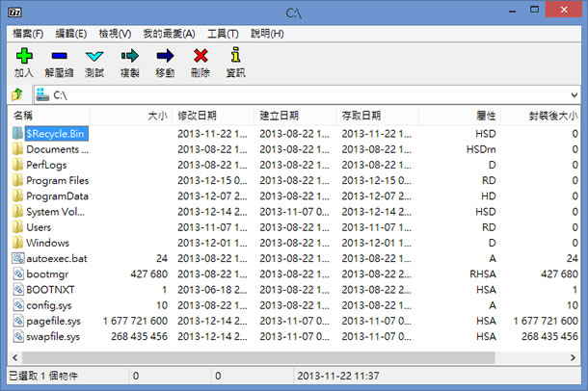Click the drive icon in address bar
The height and width of the screenshot is (391, 588).
[x=42, y=94]
